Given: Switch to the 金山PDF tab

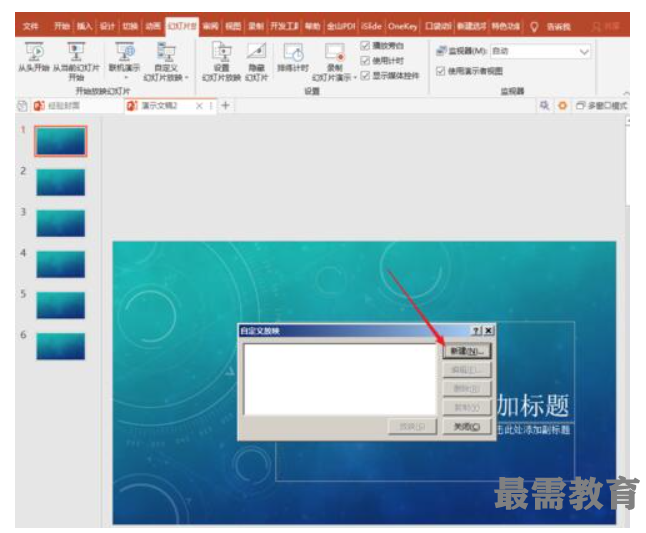Looking at the screenshot, I should point(341,26).
